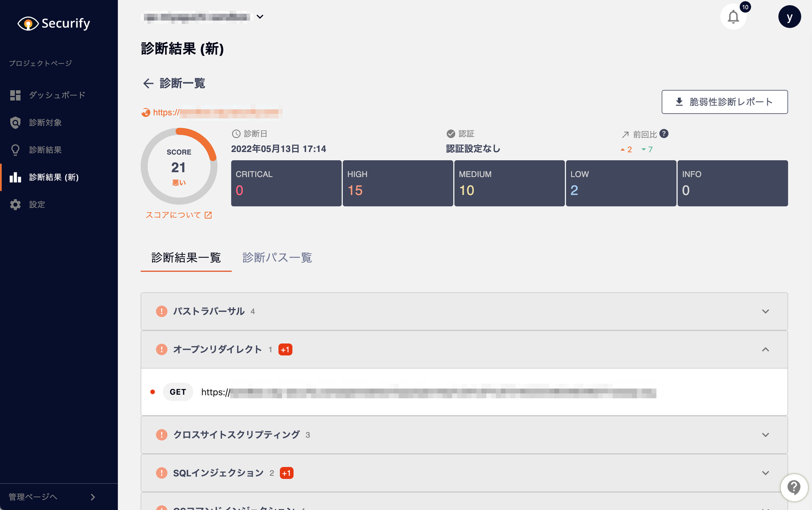Open help with the question mark bubble

(794, 488)
